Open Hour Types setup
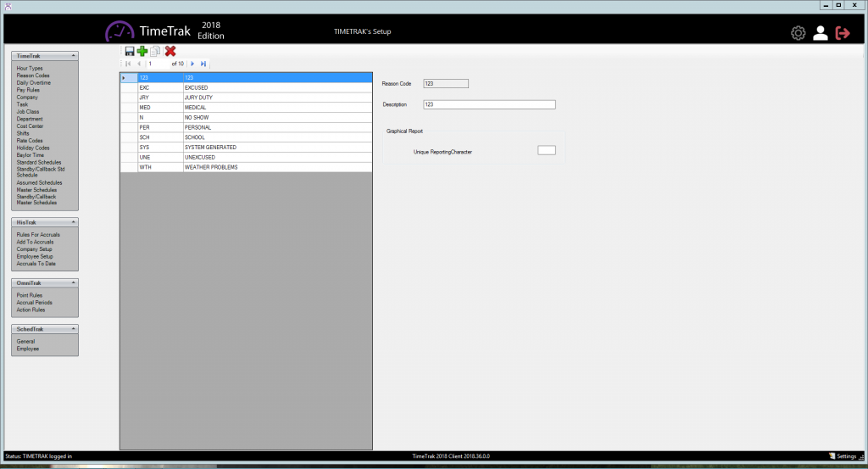 30,68
